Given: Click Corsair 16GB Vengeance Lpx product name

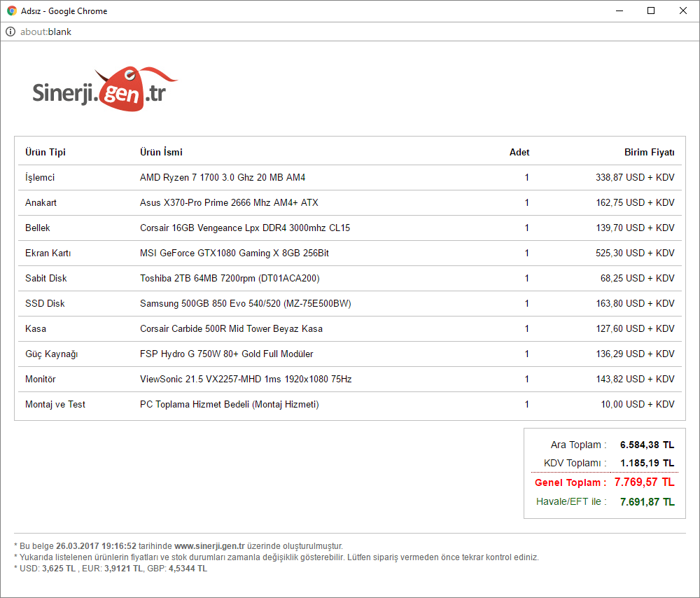Looking at the screenshot, I should (244, 228).
